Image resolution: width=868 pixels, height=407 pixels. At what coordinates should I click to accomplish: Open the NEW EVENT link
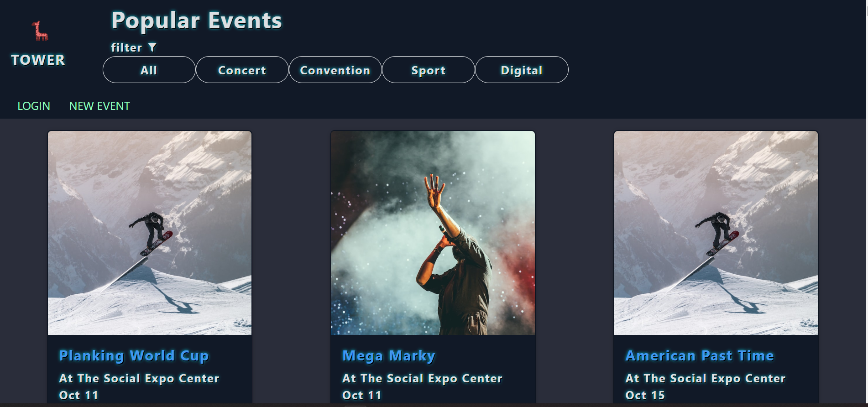[x=99, y=106]
